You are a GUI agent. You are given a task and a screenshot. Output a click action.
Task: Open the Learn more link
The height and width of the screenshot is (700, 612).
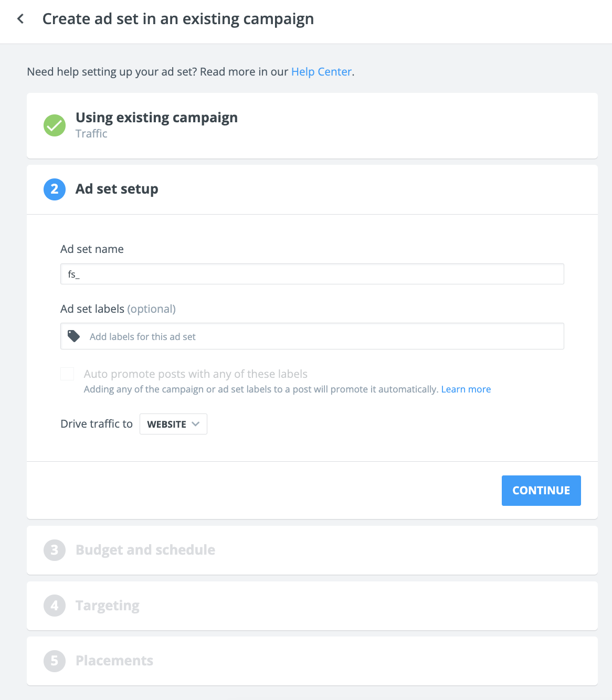point(466,389)
